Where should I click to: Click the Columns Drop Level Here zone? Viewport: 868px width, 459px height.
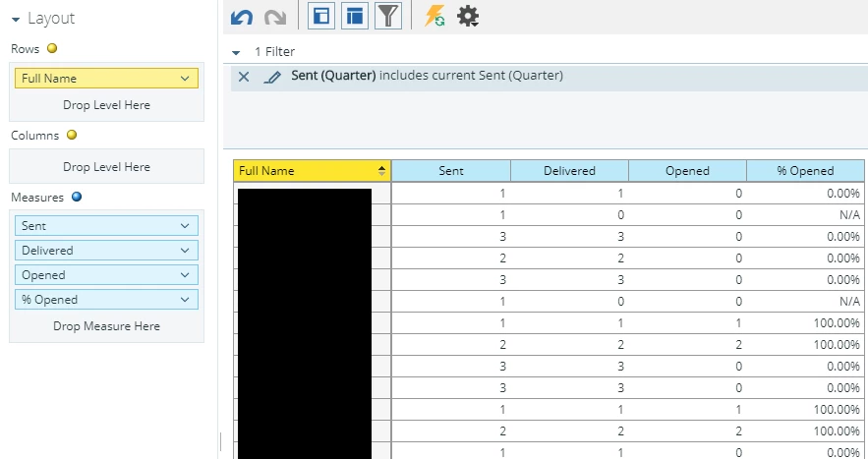tap(106, 167)
